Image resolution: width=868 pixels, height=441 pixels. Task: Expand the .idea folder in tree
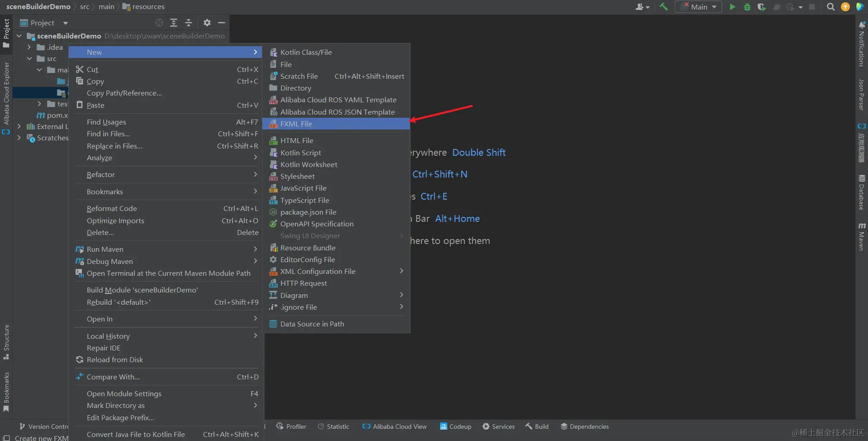pos(29,47)
